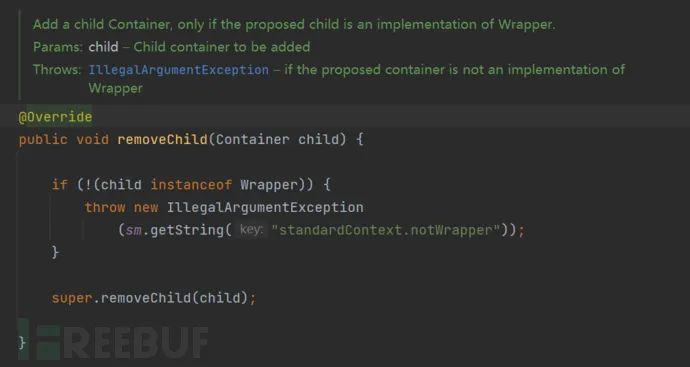Click the sm field reference
This screenshot has width=690, height=367.
134,230
